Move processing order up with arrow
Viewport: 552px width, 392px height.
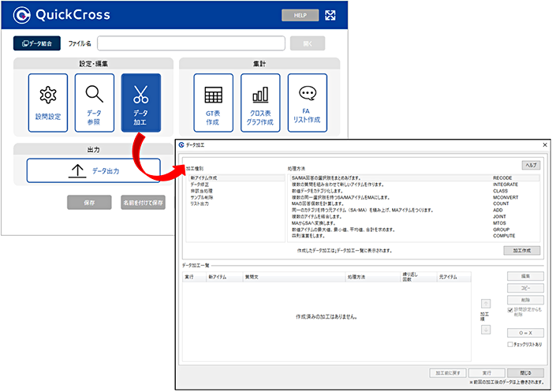(487, 302)
